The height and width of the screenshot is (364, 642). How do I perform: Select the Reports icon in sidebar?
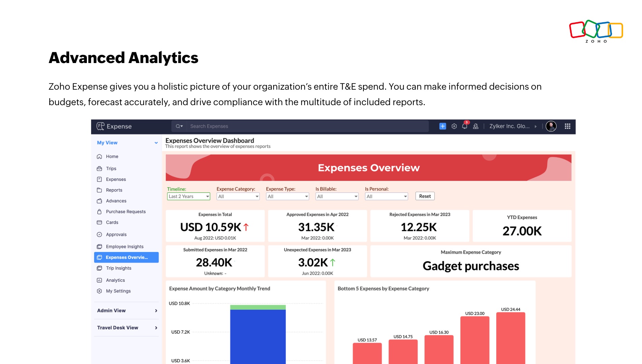(99, 190)
